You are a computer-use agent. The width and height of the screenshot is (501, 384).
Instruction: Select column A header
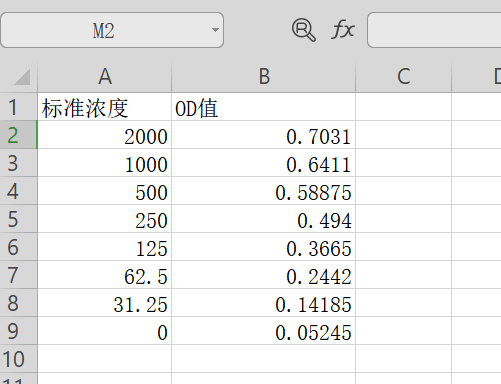click(105, 77)
